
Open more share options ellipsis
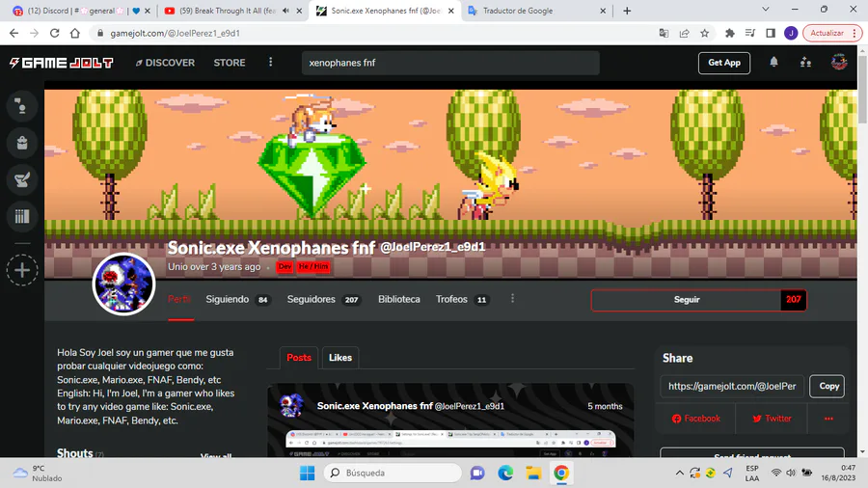click(x=828, y=419)
